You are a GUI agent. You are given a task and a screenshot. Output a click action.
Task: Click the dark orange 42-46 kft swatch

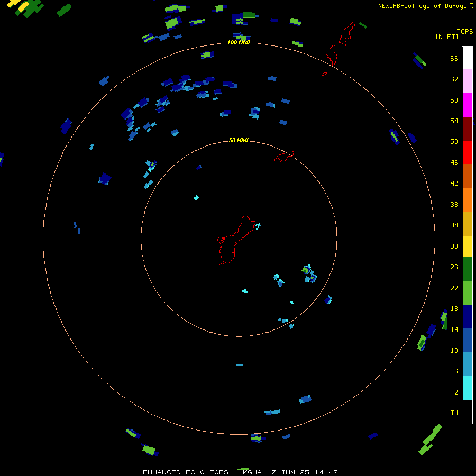467,176
